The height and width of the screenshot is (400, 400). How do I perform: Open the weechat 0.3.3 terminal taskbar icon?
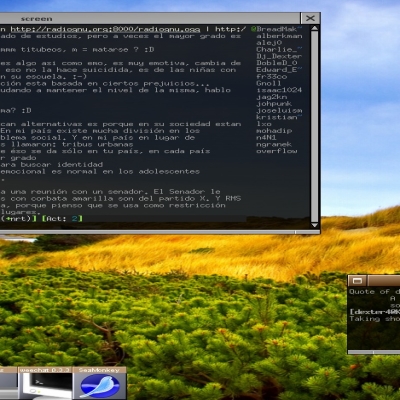point(45,383)
